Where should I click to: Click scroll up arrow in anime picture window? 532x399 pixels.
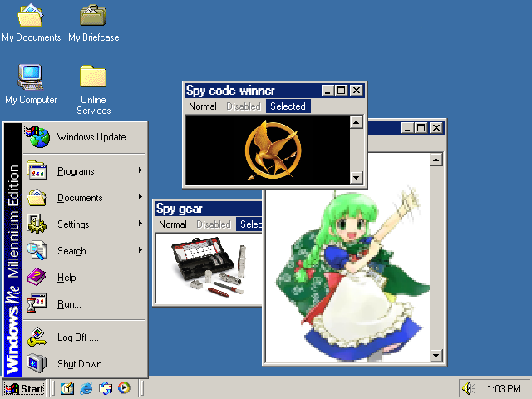tap(436, 160)
